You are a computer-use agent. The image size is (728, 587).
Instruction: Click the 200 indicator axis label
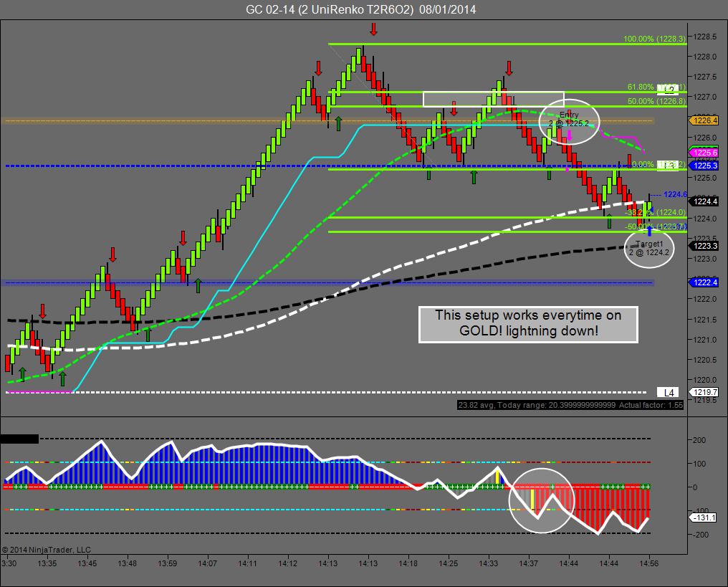click(699, 440)
